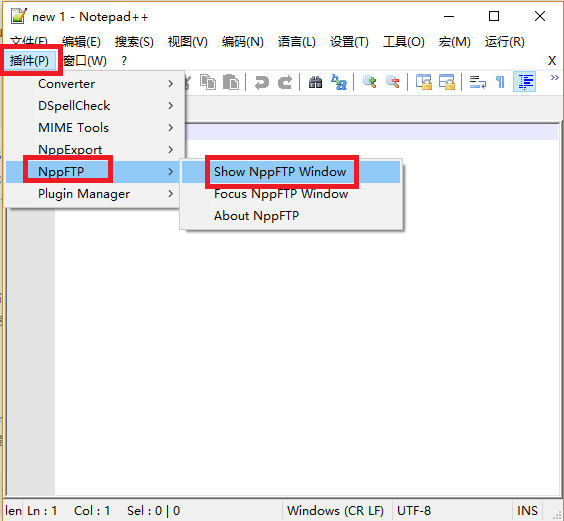Click the Notepad++ title bar app icon
Screen dimensions: 564x521
point(18,16)
